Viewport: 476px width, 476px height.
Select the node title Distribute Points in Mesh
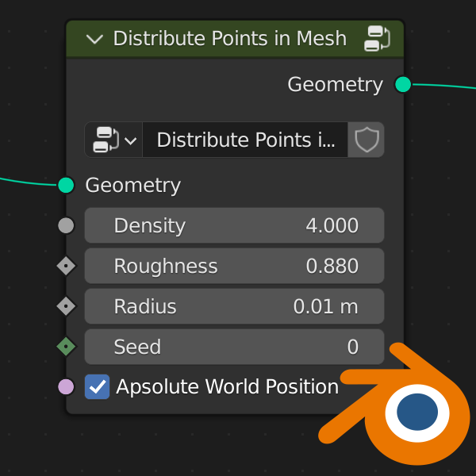coord(230,39)
